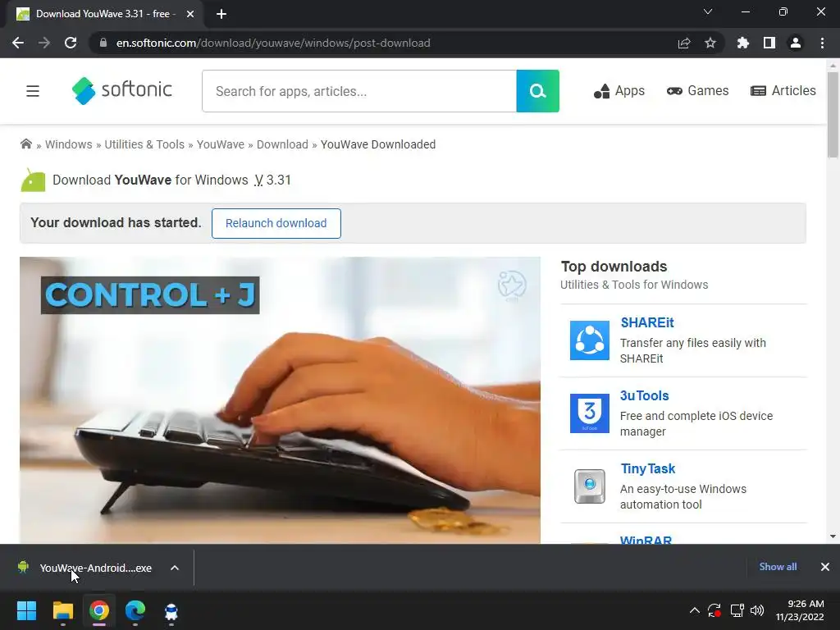Open the clock showing 9:26 AM
840x630 pixels.
799,610
